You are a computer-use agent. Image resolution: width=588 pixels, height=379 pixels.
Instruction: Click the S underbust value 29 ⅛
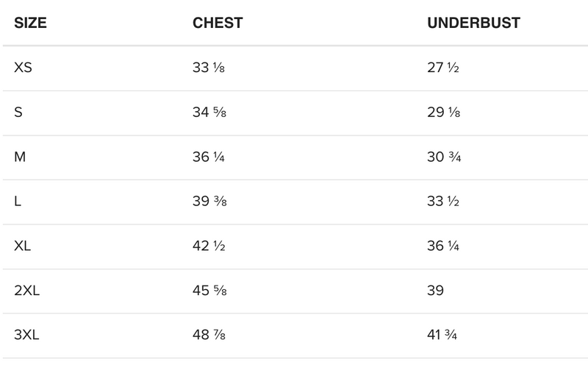tap(444, 113)
